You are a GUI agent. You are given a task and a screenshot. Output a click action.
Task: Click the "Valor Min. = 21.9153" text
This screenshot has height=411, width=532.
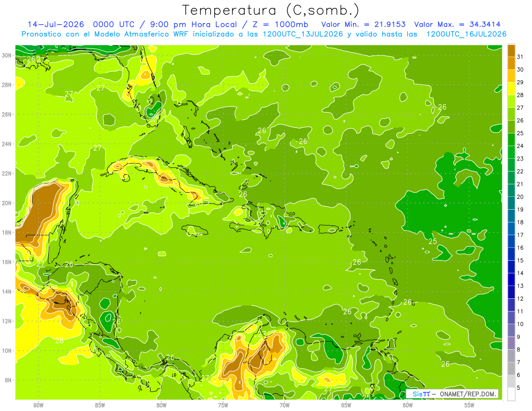pos(363,24)
